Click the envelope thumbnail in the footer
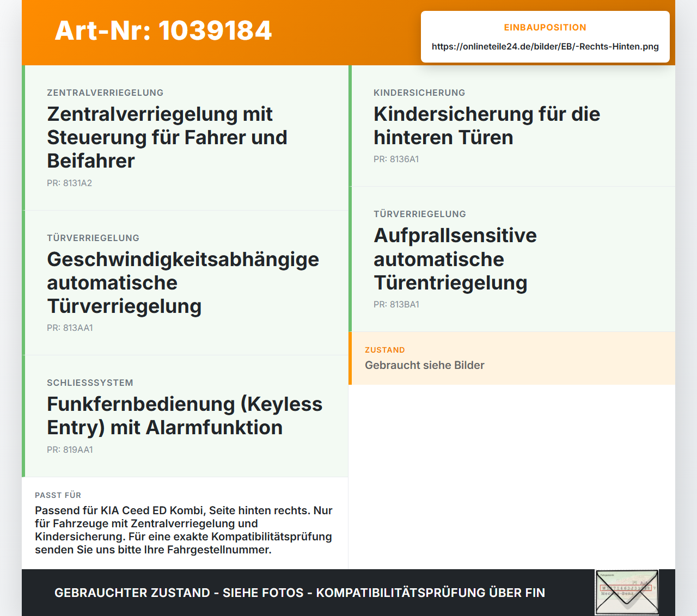Image resolution: width=697 pixels, height=616 pixels. [x=627, y=592]
